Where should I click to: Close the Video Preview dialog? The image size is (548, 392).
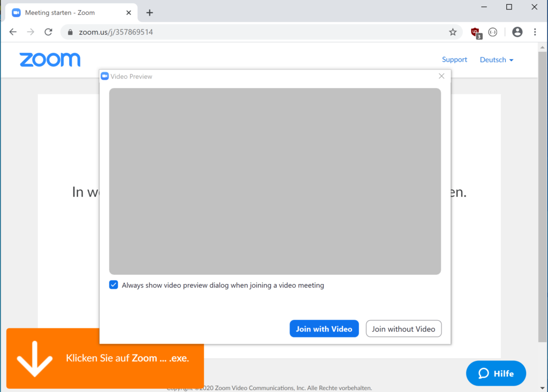coord(442,76)
